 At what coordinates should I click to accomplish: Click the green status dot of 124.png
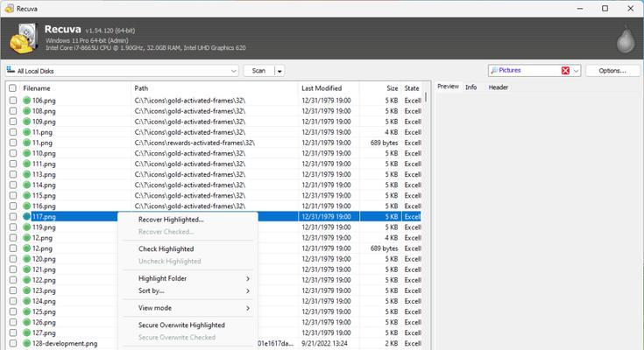(x=26, y=301)
